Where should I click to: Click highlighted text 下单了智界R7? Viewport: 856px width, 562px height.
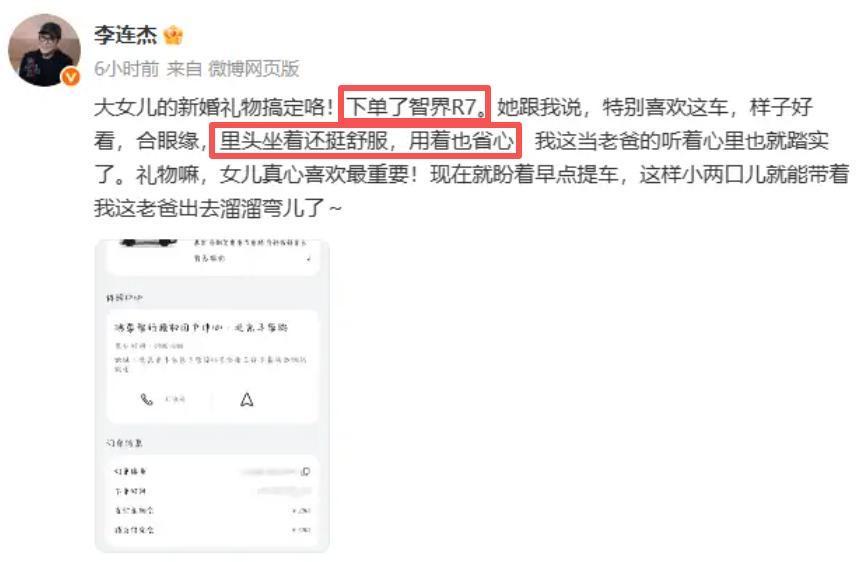tap(414, 105)
